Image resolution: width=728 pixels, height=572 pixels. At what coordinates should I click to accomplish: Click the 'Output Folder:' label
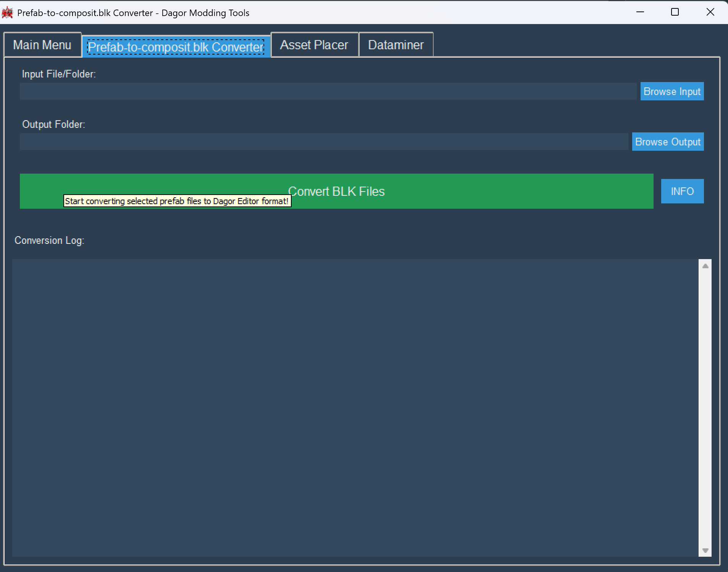pos(53,124)
